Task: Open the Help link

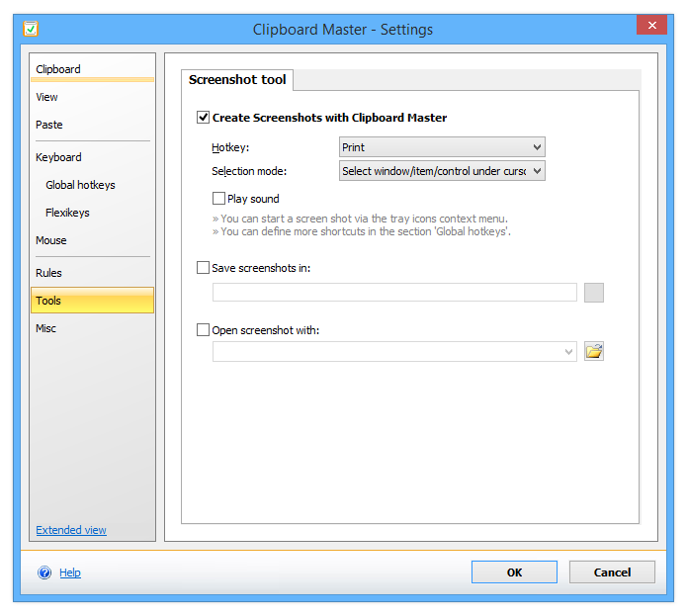Action: [x=70, y=572]
